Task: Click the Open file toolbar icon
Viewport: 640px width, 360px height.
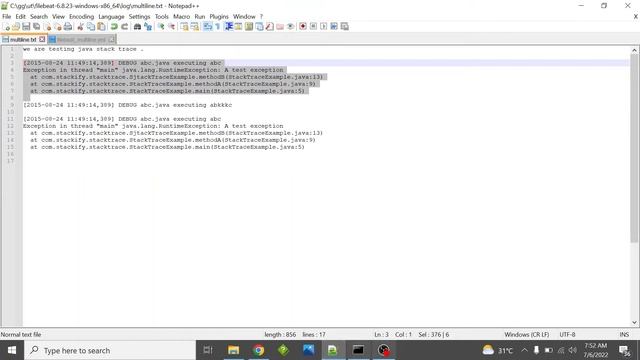Action: click(16, 27)
